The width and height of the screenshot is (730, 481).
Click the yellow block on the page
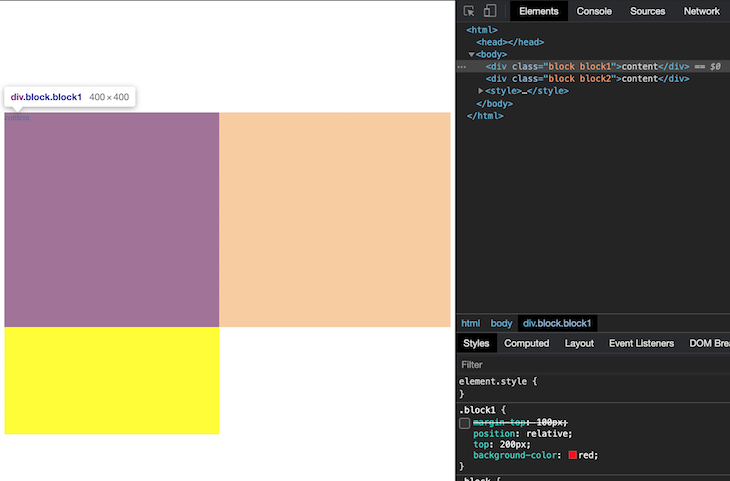[x=112, y=380]
